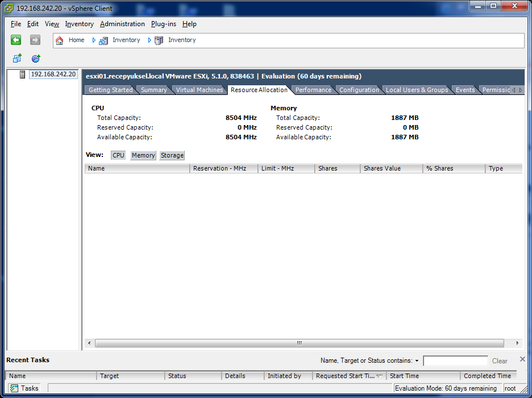Sort Recent Tasks by Details column
Image resolution: width=532 pixels, height=398 pixels.
coord(243,376)
